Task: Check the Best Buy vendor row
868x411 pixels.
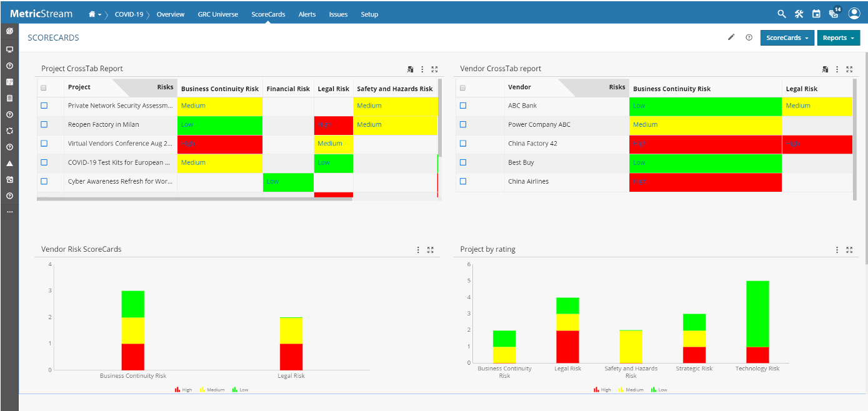Action: 463,162
